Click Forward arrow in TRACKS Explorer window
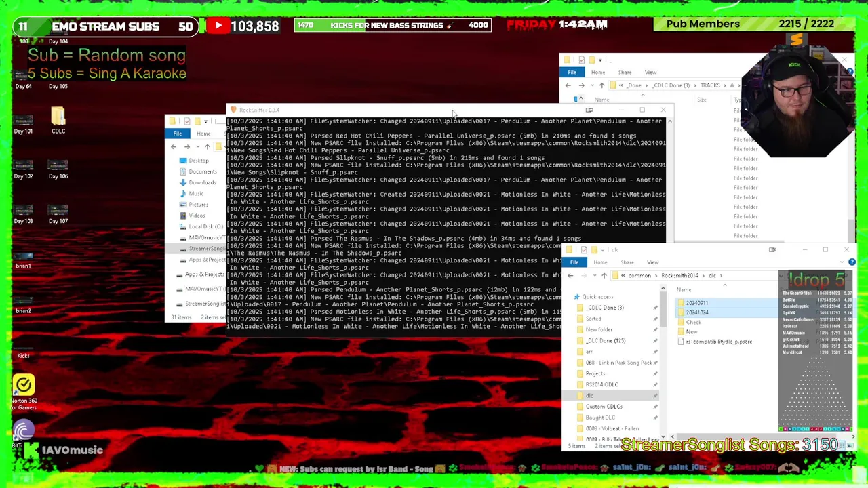Screen dimensions: 868x488 click(581, 85)
